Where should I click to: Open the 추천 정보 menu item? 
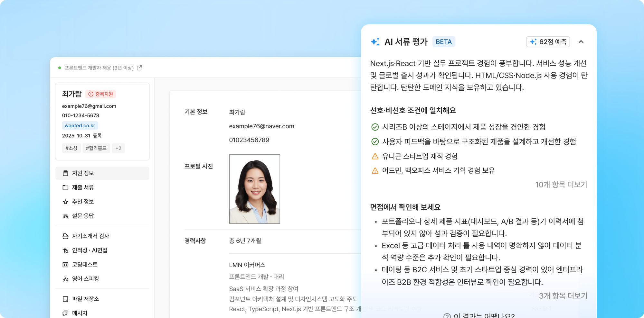point(102,202)
